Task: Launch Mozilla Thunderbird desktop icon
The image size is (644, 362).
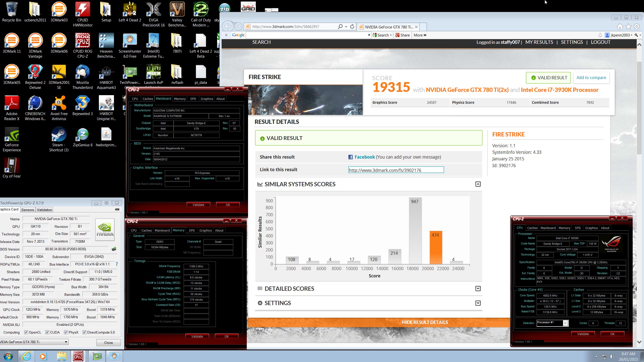Action: coord(83,77)
